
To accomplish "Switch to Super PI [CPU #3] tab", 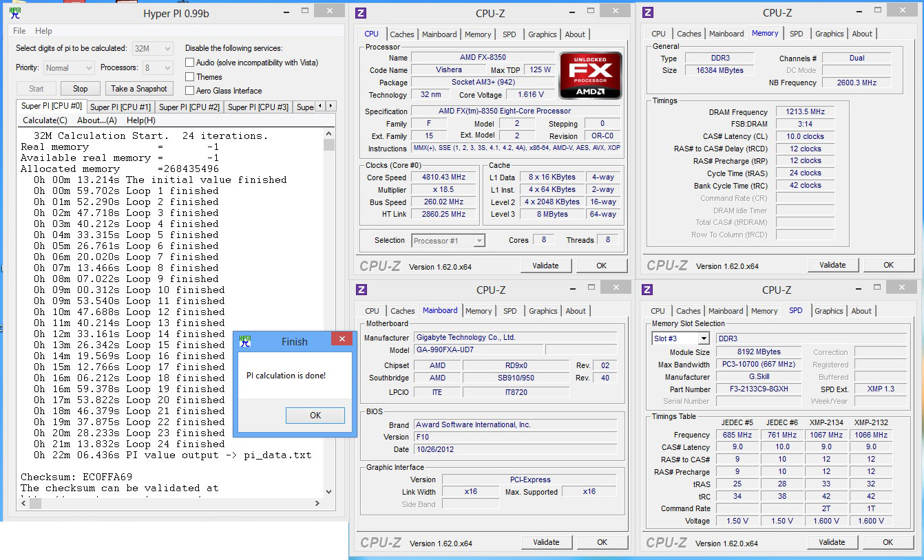I will point(258,107).
